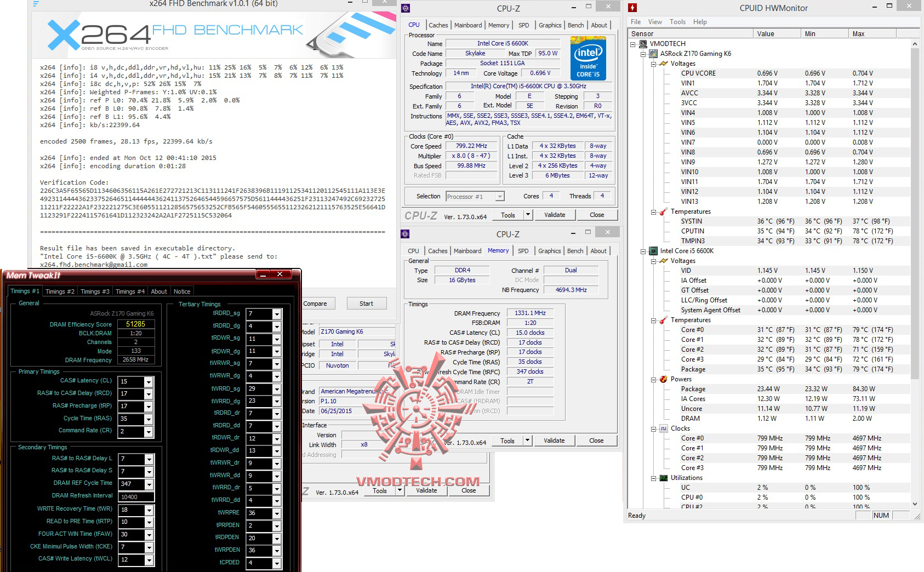This screenshot has width=924, height=572.
Task: Open the Command Rate (CR) dropdown in MemTweakIt
Action: [x=149, y=432]
